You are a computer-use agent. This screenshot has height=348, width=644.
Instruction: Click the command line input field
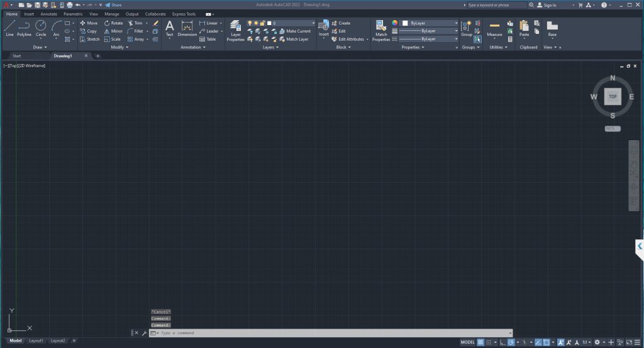(333, 333)
